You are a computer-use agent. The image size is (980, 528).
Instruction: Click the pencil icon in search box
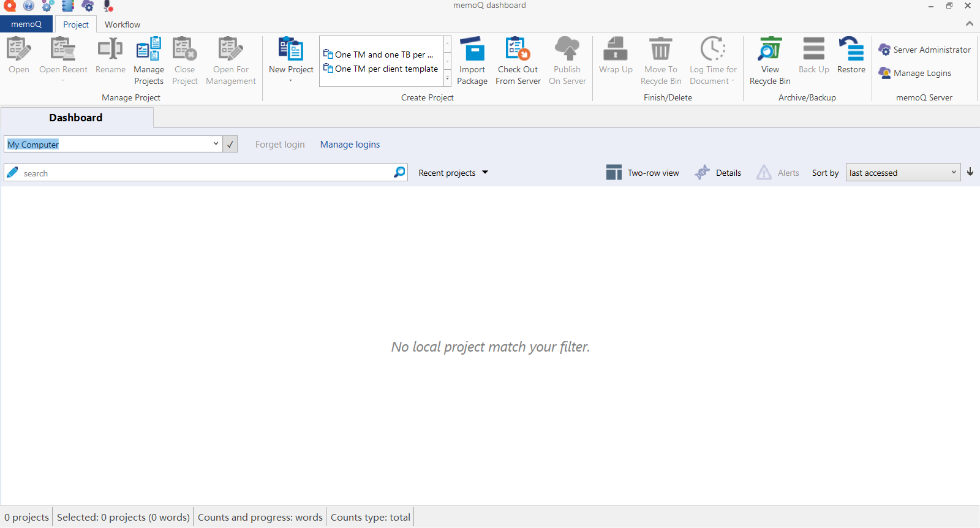pyautogui.click(x=12, y=173)
